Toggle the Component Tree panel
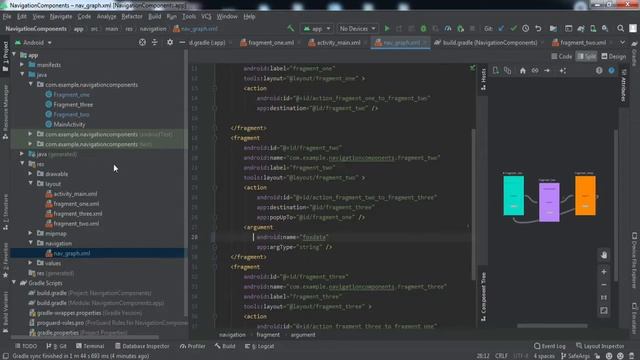The image size is (640, 360). [x=484, y=297]
